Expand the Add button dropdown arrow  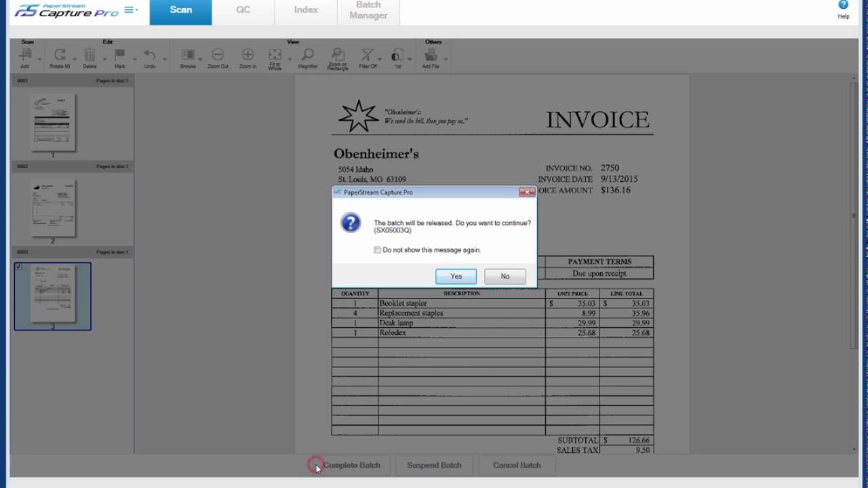coord(39,59)
